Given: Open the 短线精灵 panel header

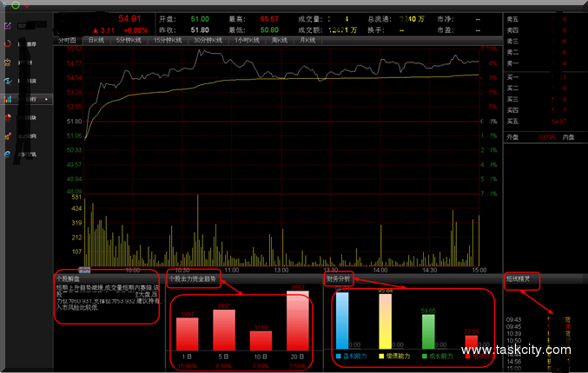Looking at the screenshot, I should tap(521, 279).
